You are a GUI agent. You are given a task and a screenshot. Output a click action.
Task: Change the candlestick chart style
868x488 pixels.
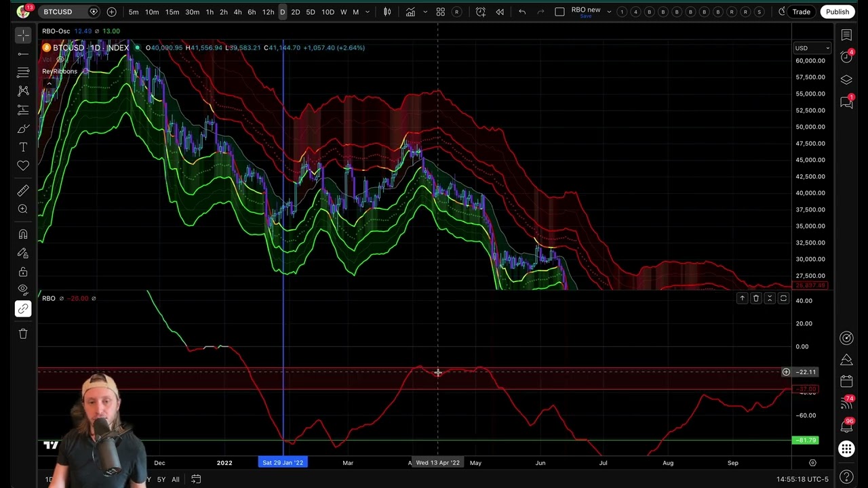(x=387, y=12)
